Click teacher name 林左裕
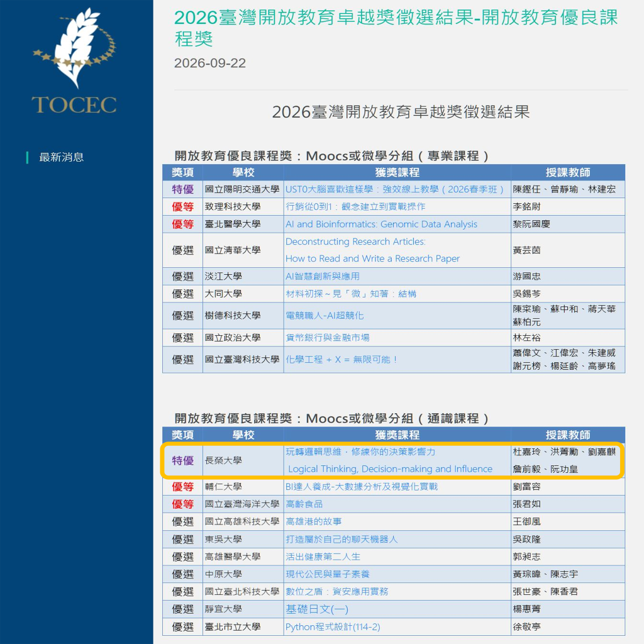Image resolution: width=644 pixels, height=644 pixels. [526, 338]
